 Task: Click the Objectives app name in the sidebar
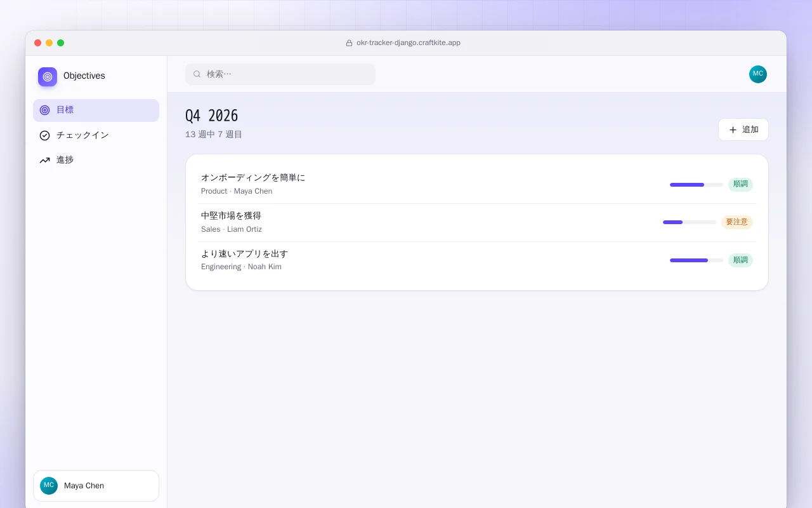coord(84,76)
